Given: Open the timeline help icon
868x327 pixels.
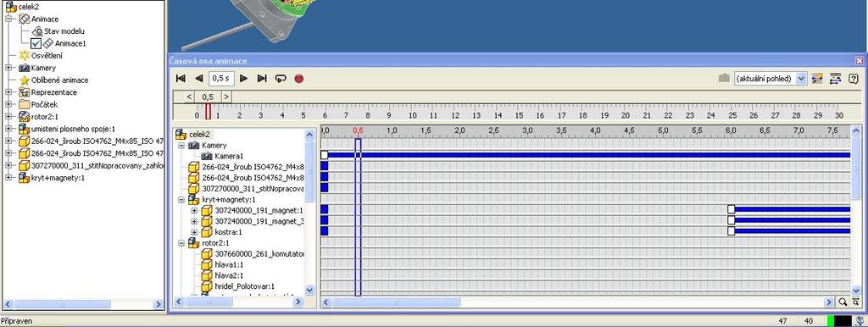Looking at the screenshot, I should click(x=853, y=79).
